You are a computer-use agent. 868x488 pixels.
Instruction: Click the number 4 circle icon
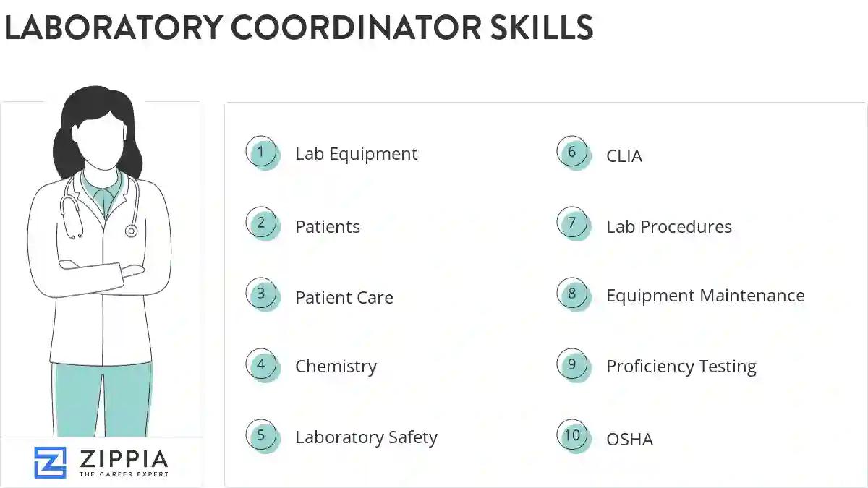[262, 364]
